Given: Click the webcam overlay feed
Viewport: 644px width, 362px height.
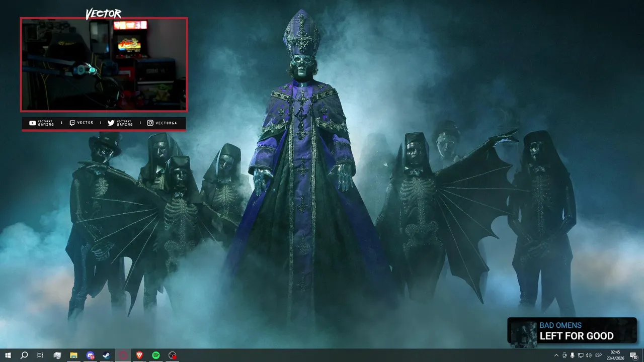Looking at the screenshot, I should (x=104, y=64).
